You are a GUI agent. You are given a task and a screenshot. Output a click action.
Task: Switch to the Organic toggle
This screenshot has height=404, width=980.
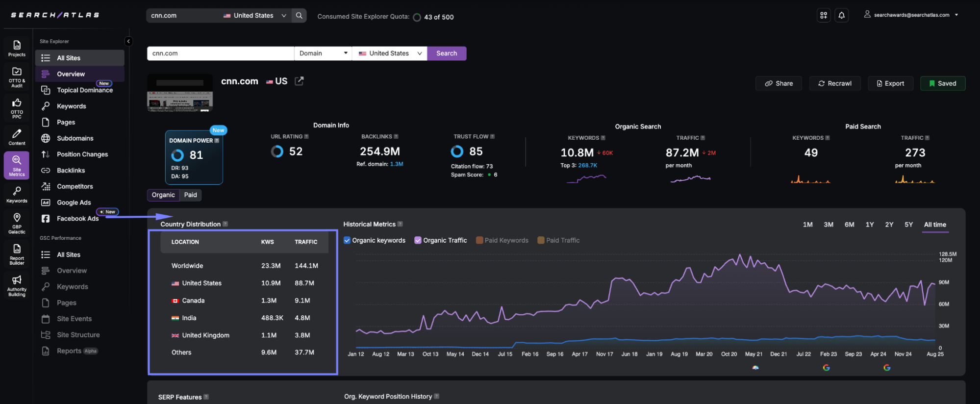163,195
